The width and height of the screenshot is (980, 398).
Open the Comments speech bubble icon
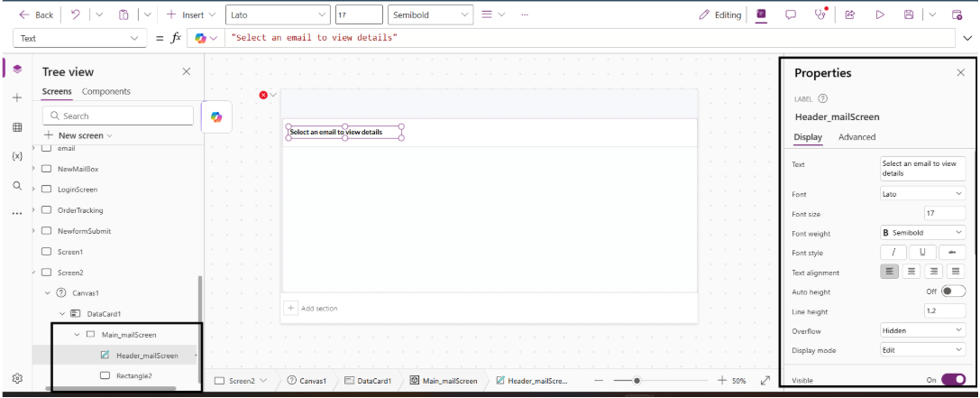[x=791, y=14]
